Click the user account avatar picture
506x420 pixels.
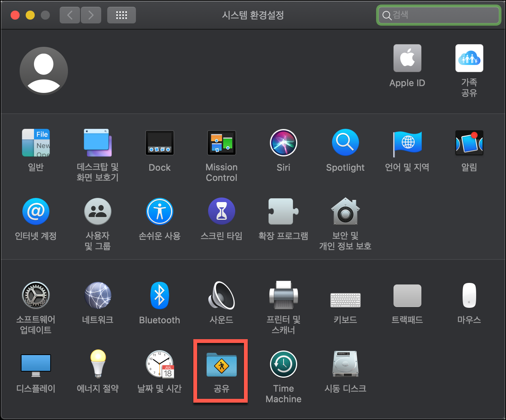click(44, 71)
